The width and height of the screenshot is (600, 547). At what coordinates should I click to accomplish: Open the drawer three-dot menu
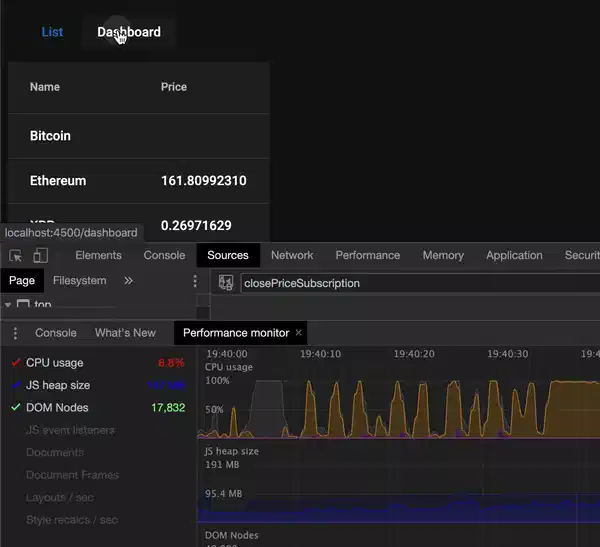coord(15,333)
